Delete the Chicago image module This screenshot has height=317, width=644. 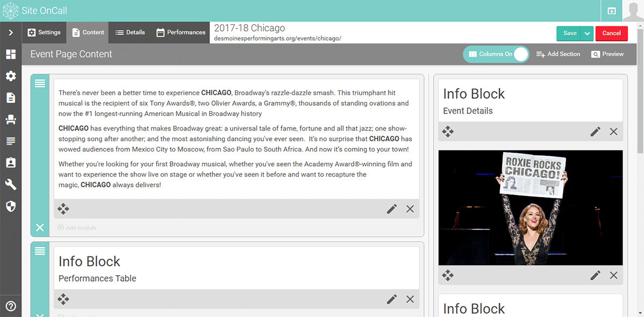click(613, 276)
